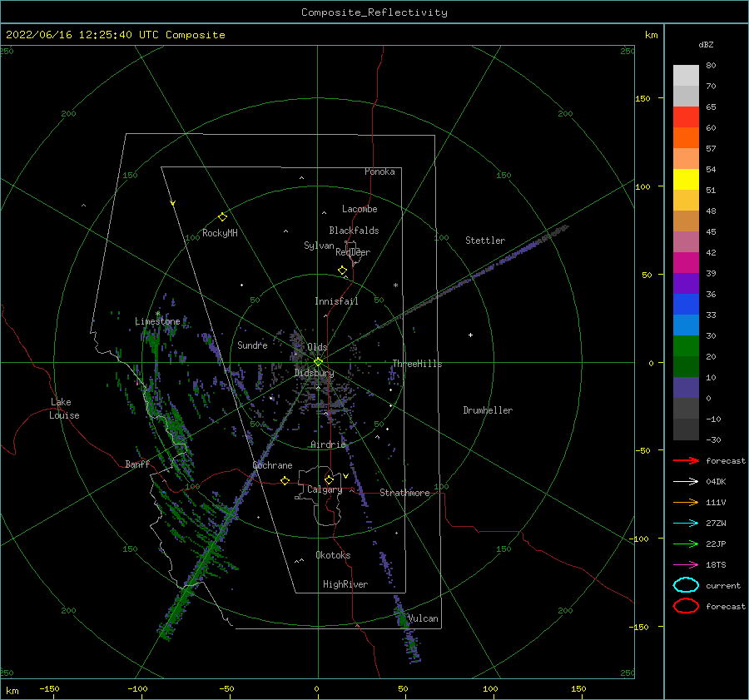Select the light gray 80 dBZ swatch
Viewport: 749px width, 700px height.
click(686, 75)
